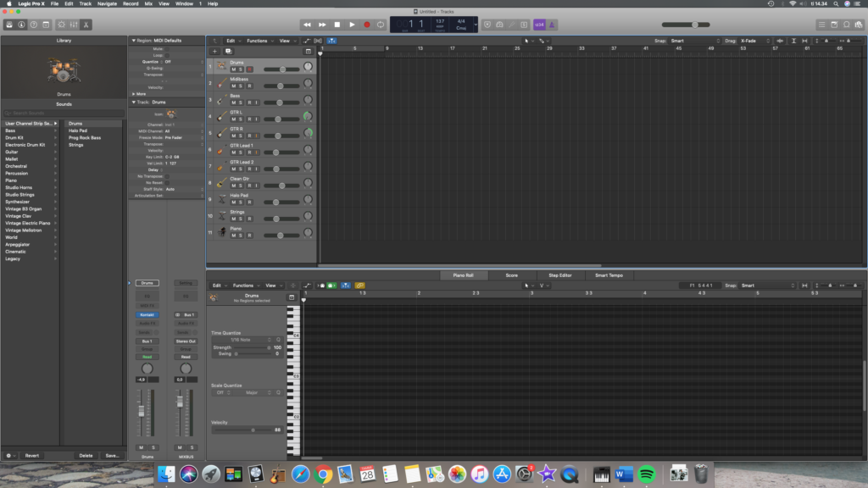868x488 pixels.
Task: Open the Mix menu in menu bar
Action: tap(149, 4)
